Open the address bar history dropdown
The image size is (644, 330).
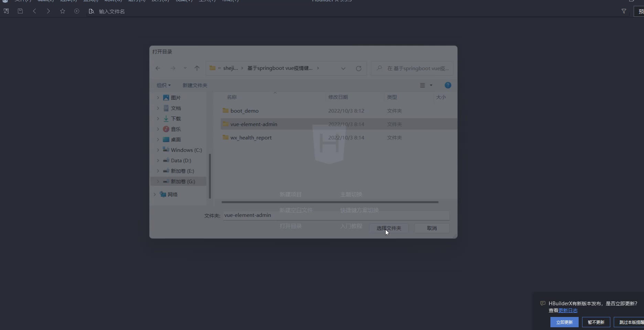pyautogui.click(x=343, y=68)
